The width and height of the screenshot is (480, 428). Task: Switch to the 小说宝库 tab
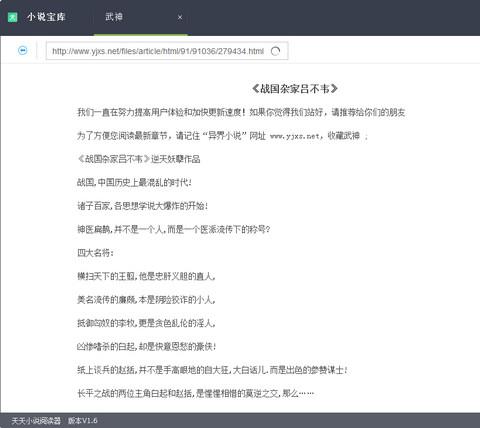coord(46,17)
